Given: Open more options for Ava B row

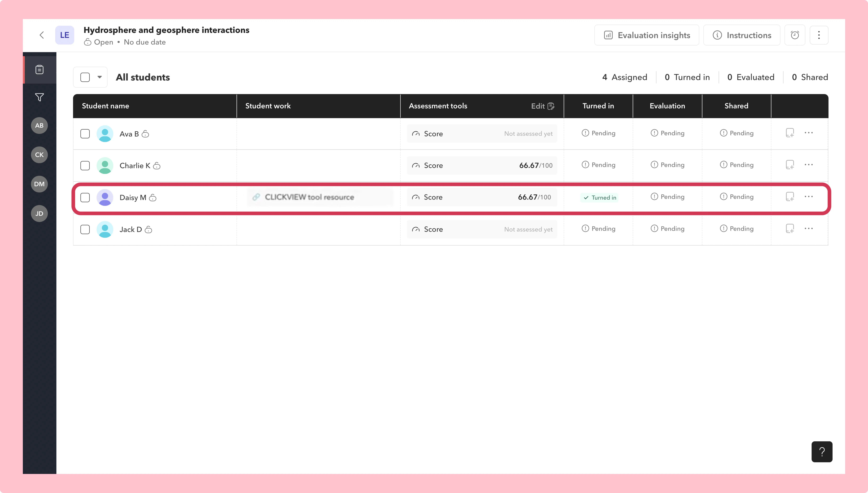Looking at the screenshot, I should (809, 133).
